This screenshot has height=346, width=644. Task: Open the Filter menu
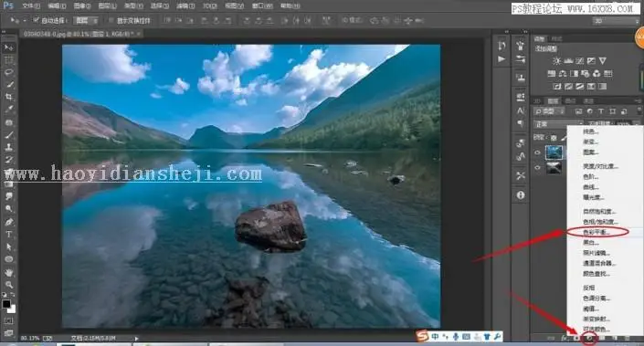[185, 5]
